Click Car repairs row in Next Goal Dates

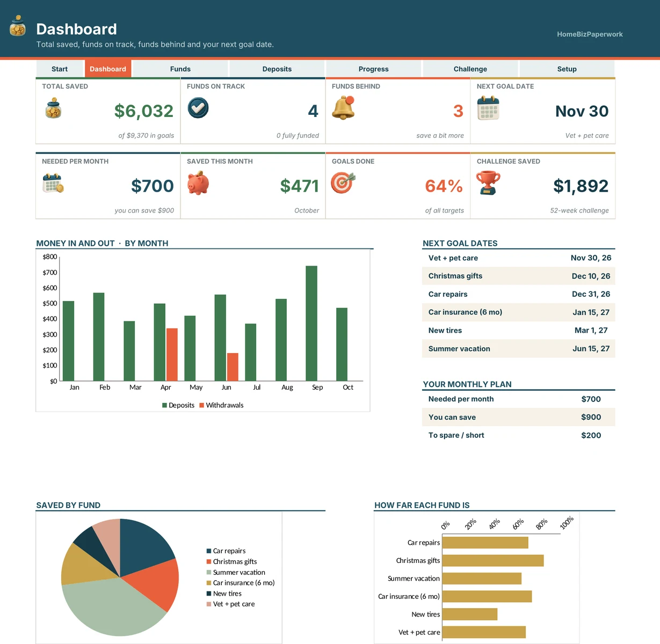[519, 294]
